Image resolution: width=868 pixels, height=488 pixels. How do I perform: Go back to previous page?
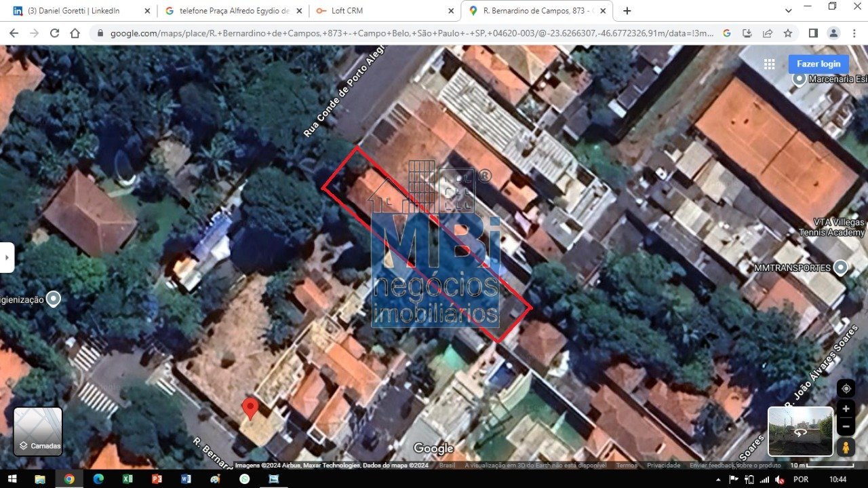(x=14, y=33)
